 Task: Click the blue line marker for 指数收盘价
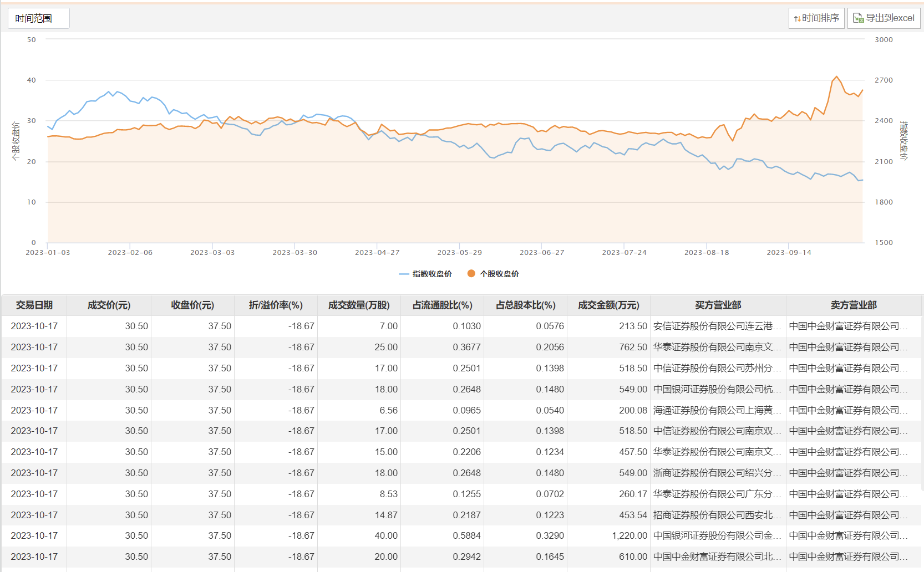click(404, 274)
